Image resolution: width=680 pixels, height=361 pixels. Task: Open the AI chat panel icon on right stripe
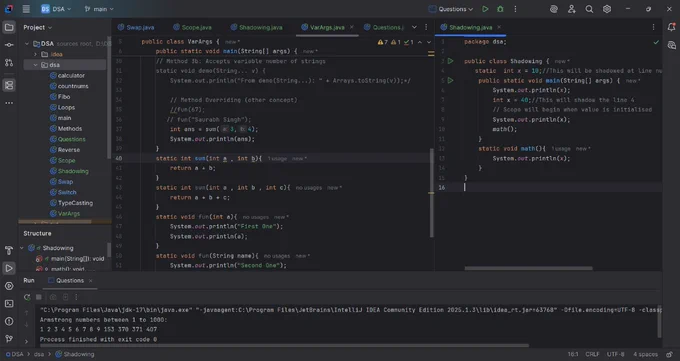tap(671, 45)
